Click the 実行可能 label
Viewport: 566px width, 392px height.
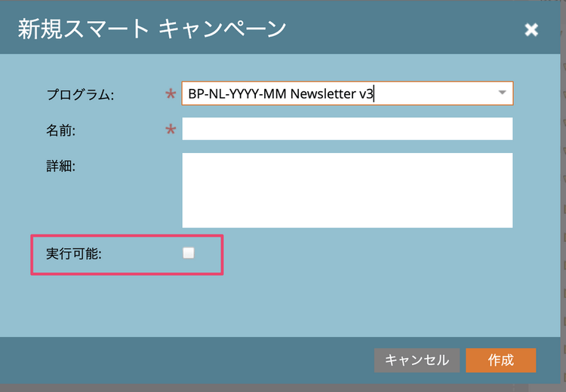coord(73,254)
